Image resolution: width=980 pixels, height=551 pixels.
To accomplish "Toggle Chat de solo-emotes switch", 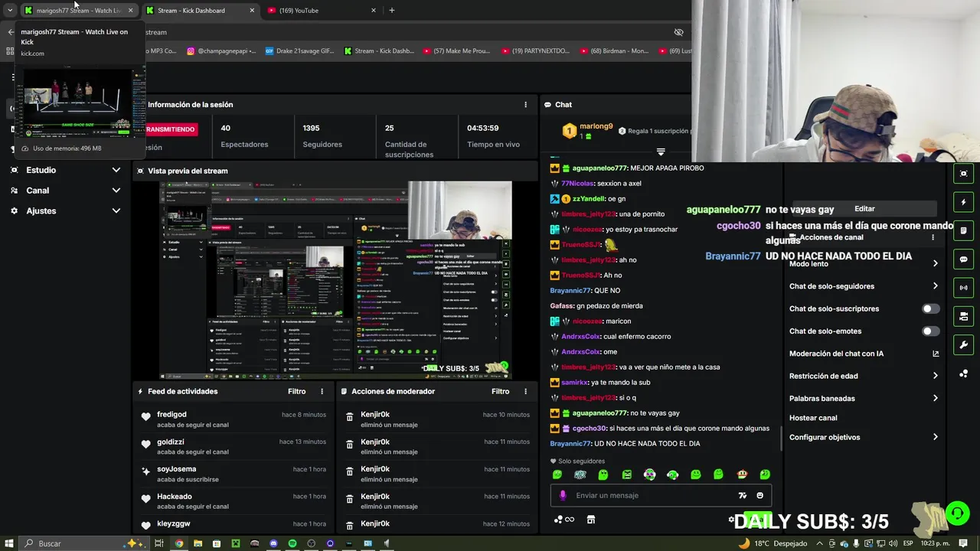I will [930, 331].
